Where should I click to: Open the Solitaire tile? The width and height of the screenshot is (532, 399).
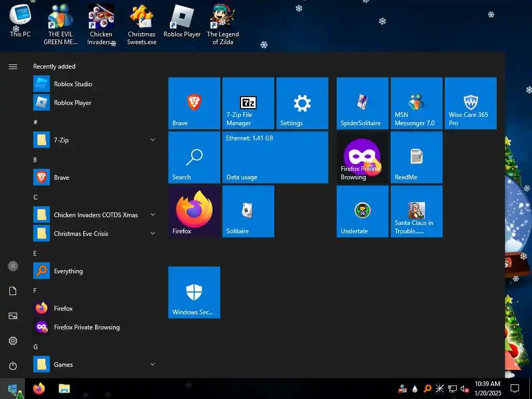click(248, 211)
